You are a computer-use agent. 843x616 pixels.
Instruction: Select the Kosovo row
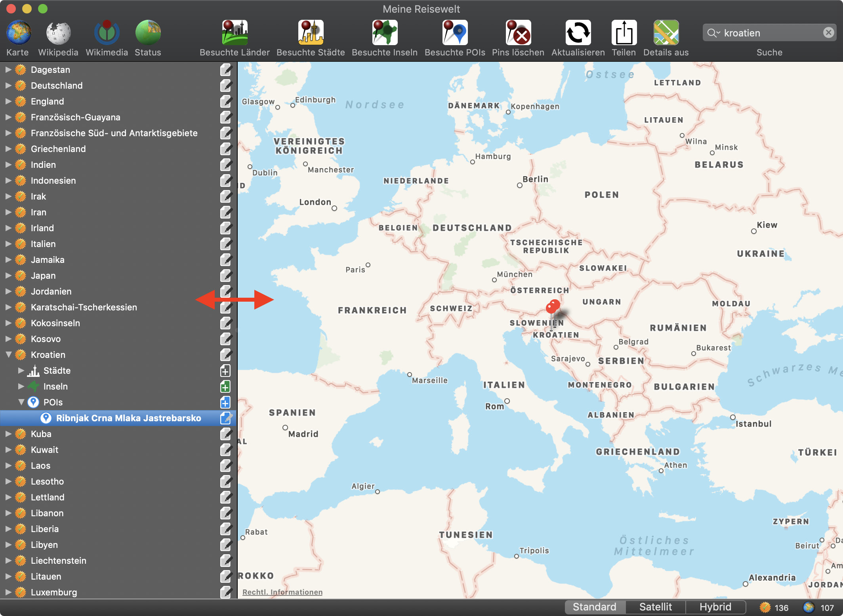[x=118, y=339]
